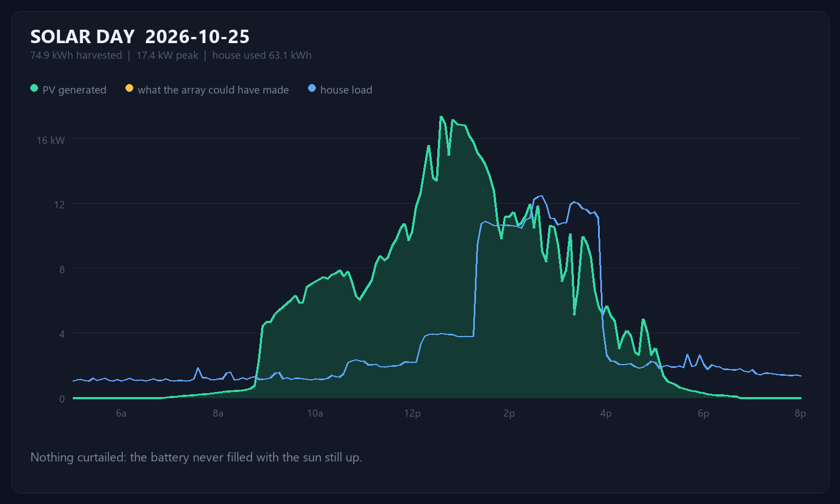
Task: Click the "16 kW" y-axis label
Action: click(51, 141)
